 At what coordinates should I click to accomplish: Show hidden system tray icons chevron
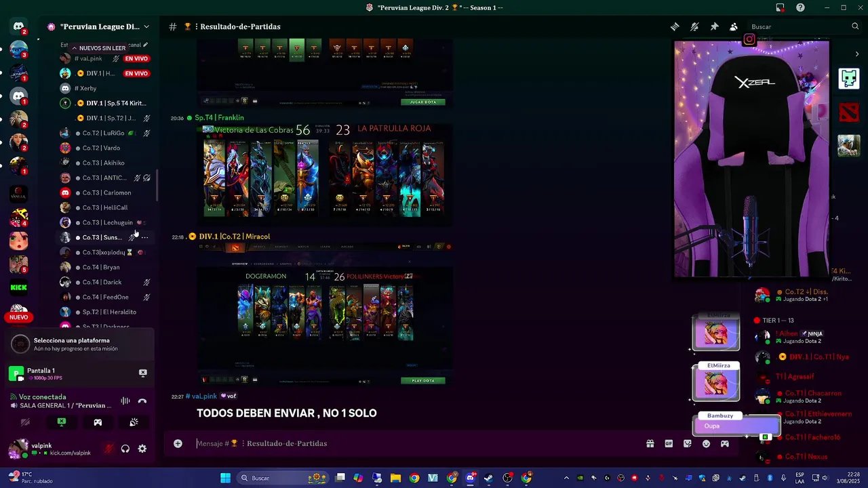(566, 478)
